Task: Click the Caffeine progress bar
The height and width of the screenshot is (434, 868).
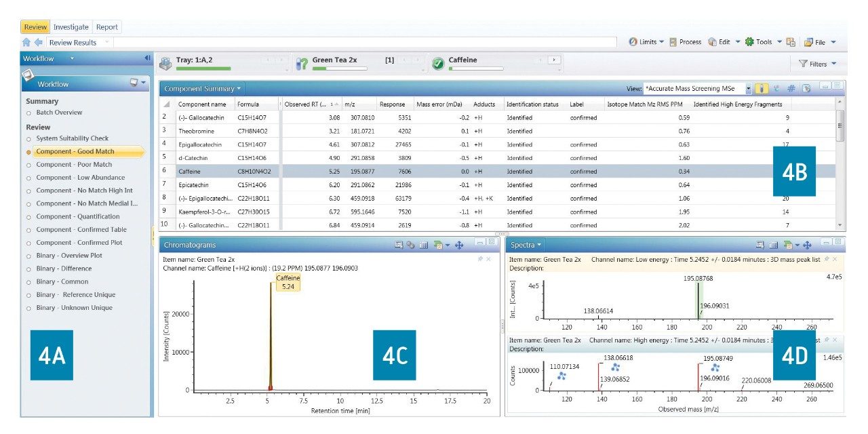Action: click(x=475, y=68)
